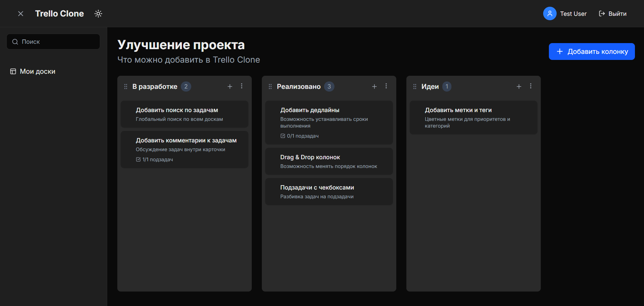Toggle the light theme sun icon
The width and height of the screenshot is (644, 306).
click(98, 13)
